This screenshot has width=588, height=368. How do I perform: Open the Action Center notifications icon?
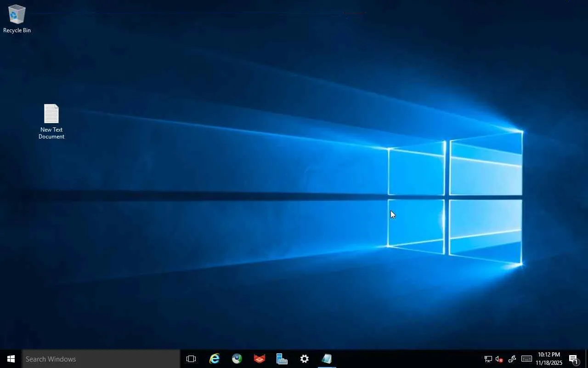coord(574,359)
